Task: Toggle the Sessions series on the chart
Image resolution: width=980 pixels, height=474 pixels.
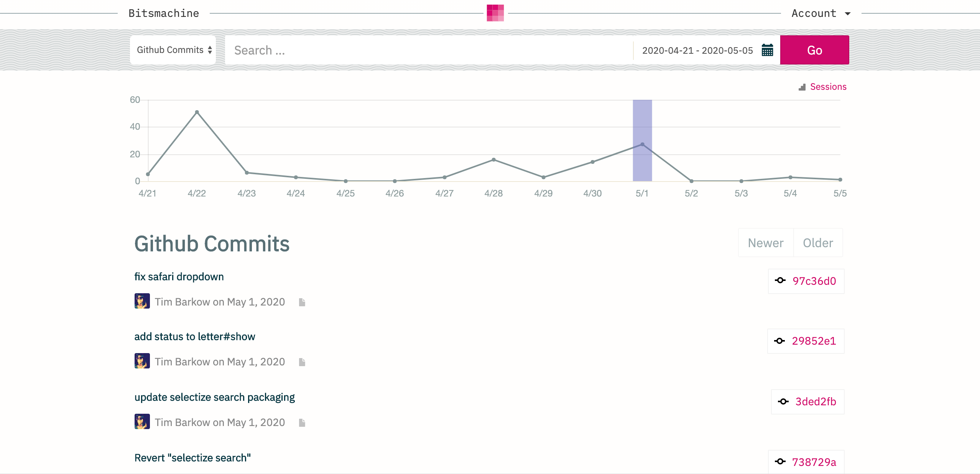Action: [x=828, y=86]
